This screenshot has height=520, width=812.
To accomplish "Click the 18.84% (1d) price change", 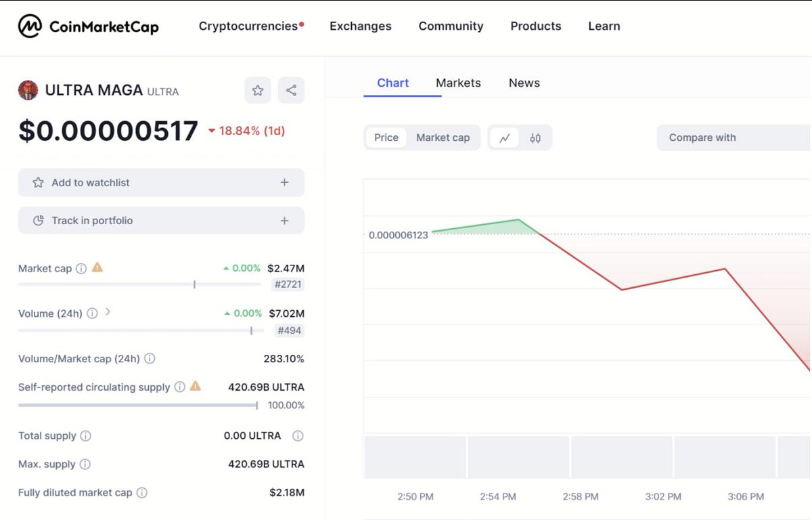I will [x=246, y=131].
